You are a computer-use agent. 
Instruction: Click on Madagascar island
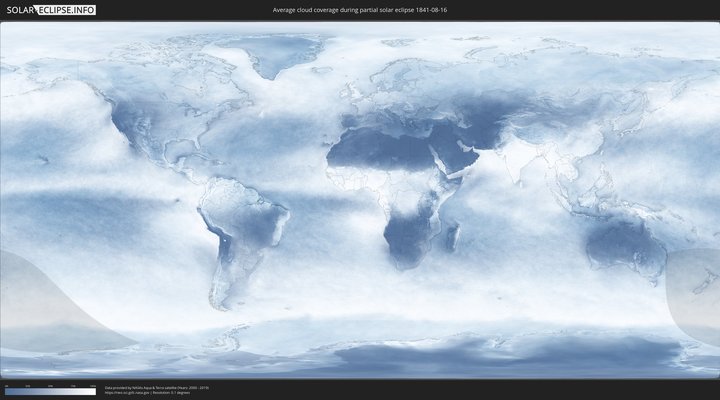[x=454, y=237]
